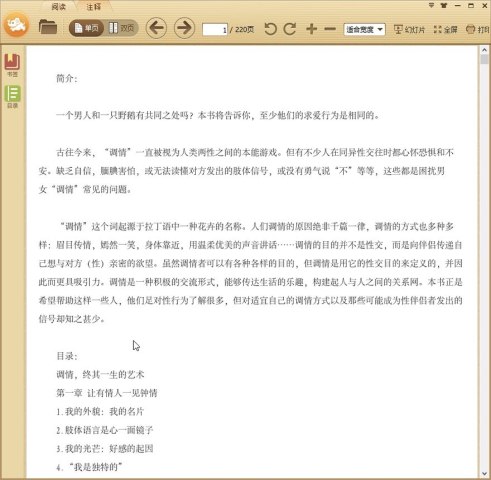Click the vertical scrollbar down arrow
Viewport: 491px width, 480px height.
(484, 473)
